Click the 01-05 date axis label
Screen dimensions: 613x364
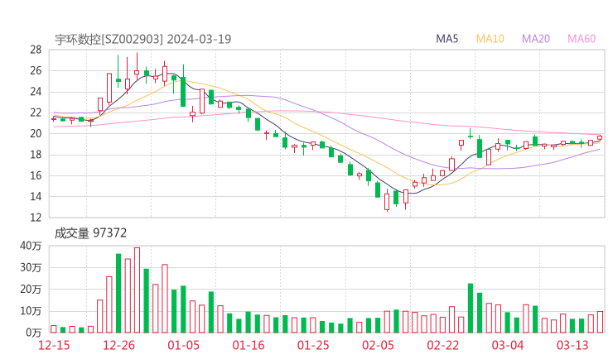(x=183, y=345)
